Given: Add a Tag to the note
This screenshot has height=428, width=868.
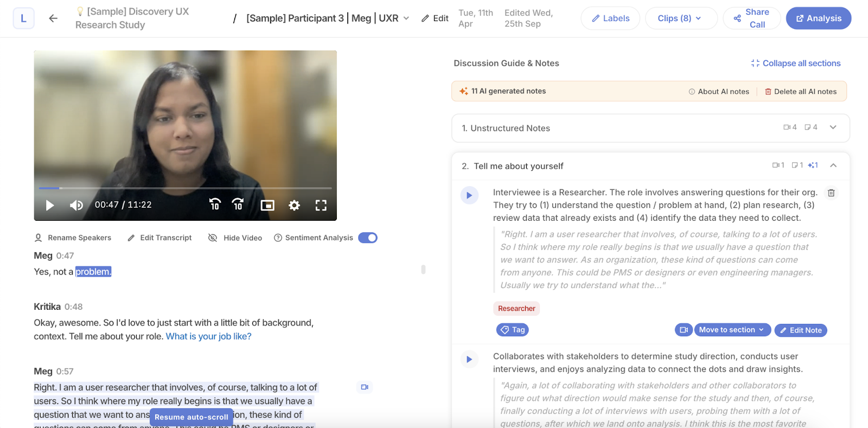Looking at the screenshot, I should (513, 330).
